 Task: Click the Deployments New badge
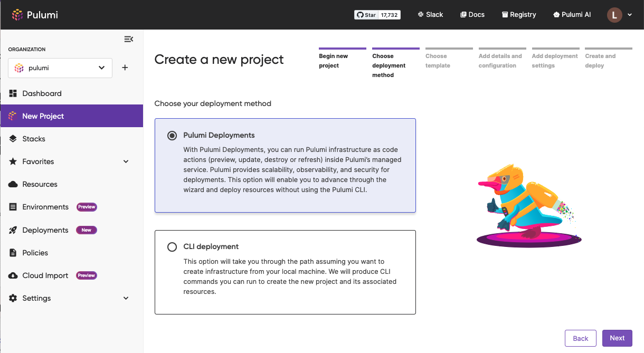[87, 230]
